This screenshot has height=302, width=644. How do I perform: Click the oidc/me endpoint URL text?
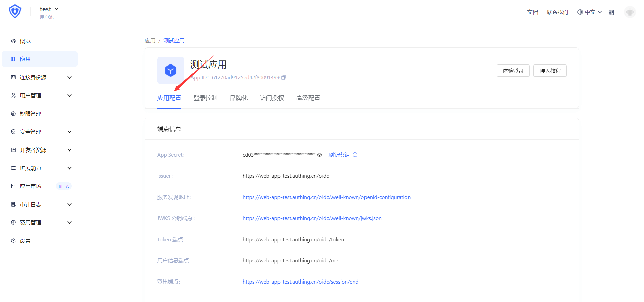point(290,260)
